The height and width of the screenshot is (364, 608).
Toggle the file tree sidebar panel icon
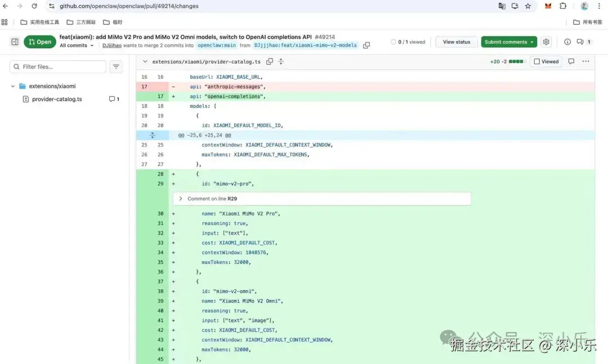(15, 42)
